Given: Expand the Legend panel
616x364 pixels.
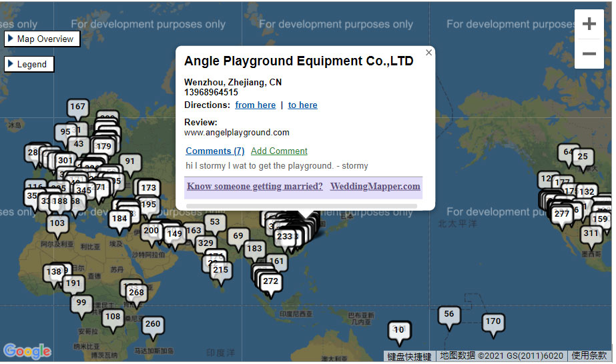Looking at the screenshot, I should (x=29, y=64).
